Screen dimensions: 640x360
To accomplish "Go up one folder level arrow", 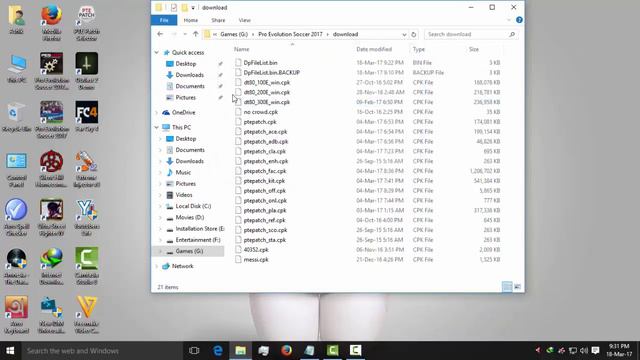I will point(196,34).
